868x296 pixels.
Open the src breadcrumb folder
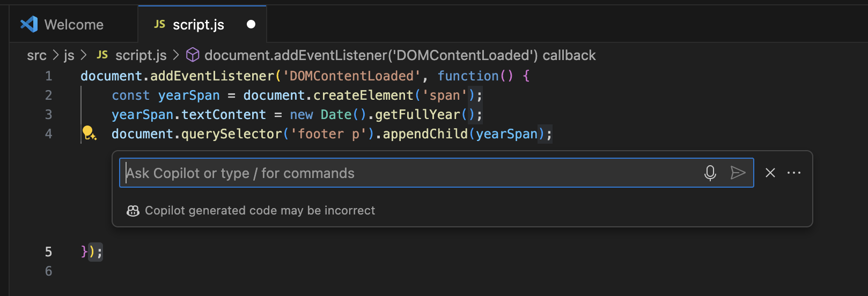36,55
